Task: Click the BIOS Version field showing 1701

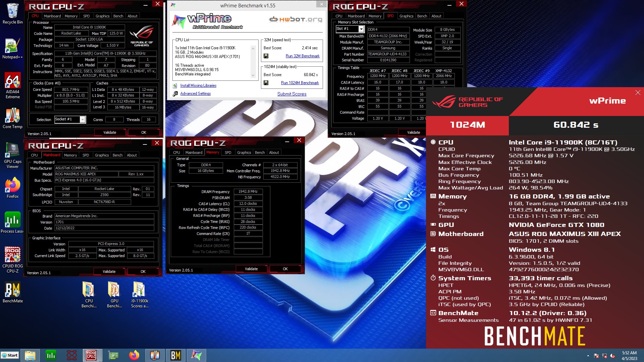Action: pos(104,222)
